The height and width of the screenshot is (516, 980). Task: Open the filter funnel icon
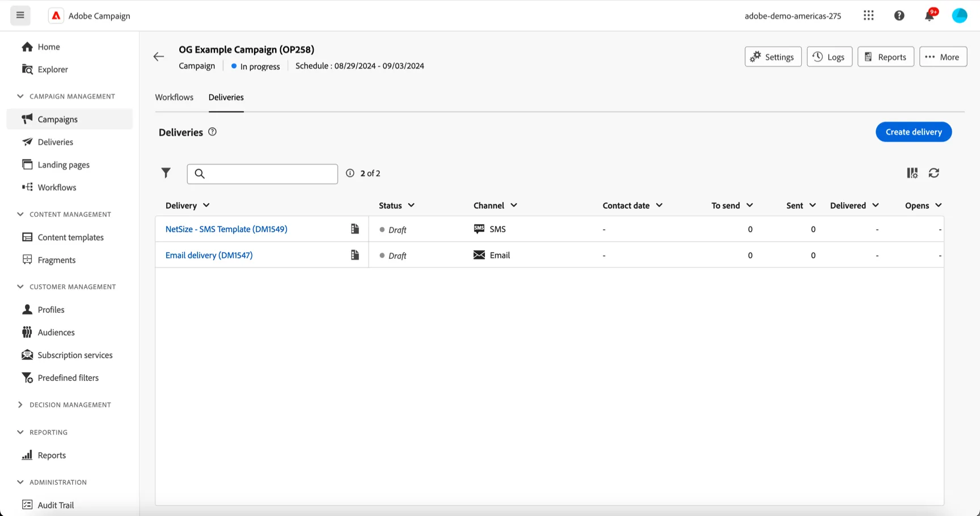pos(166,173)
